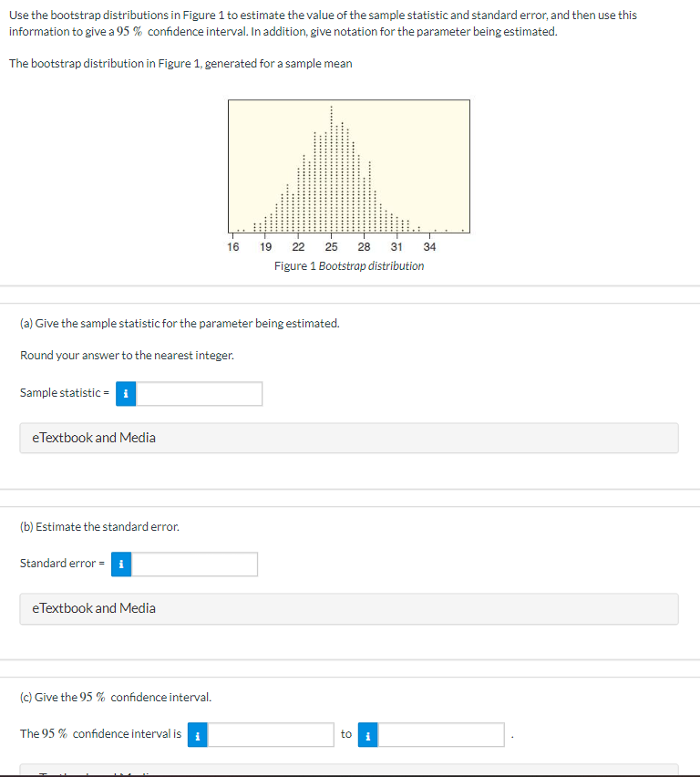
Task: Select the lower bound confidence interval field
Action: [273, 734]
